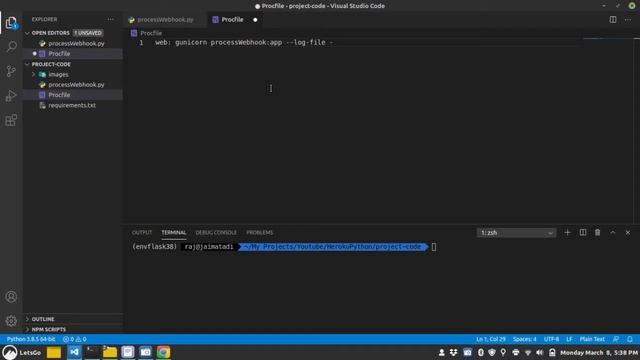Screen dimensions: 640x360
Task: Show errors and warnings count in status bar
Action: [x=75, y=339]
